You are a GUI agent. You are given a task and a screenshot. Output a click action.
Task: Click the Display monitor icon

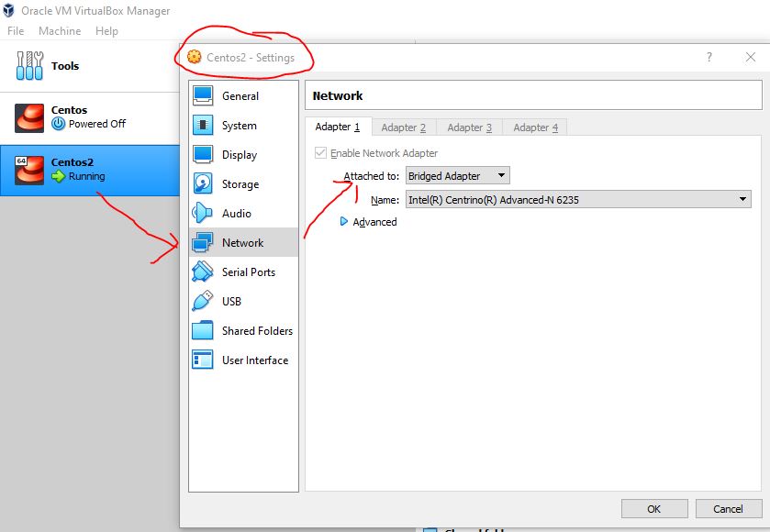point(203,155)
